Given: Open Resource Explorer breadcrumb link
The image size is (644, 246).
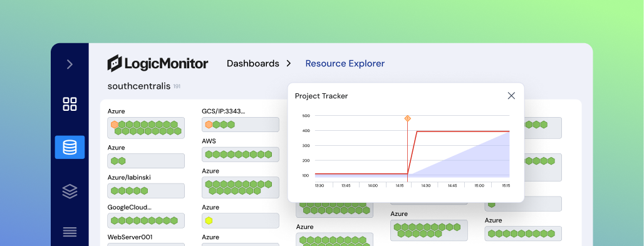Looking at the screenshot, I should (x=345, y=64).
